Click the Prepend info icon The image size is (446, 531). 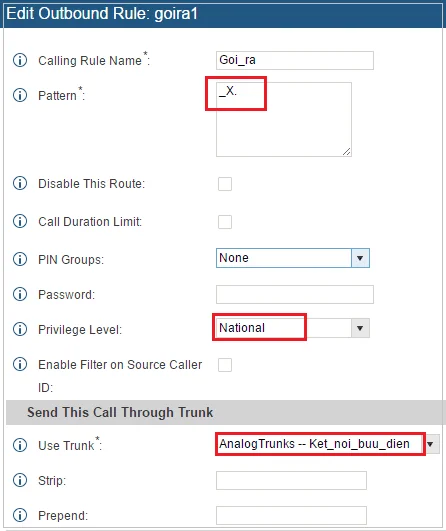point(20,515)
